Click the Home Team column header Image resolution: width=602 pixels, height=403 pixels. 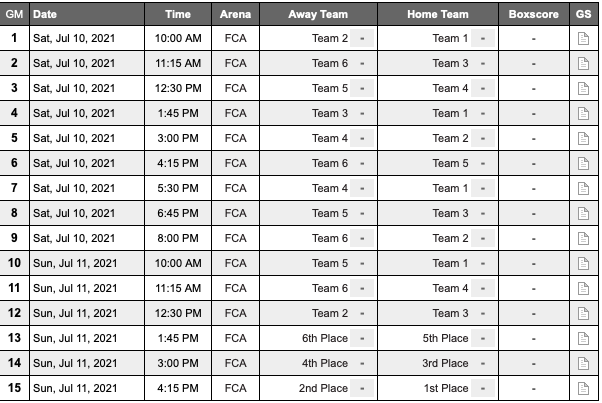point(438,14)
